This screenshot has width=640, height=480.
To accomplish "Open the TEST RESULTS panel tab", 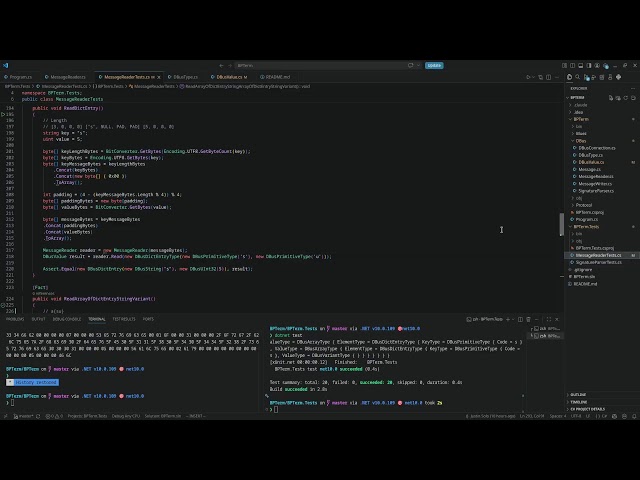I will tap(124, 319).
